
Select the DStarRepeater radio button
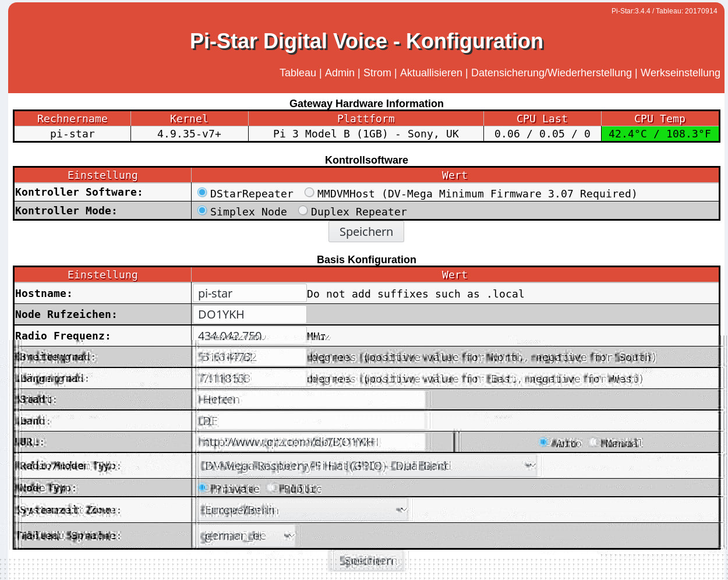tap(202, 193)
